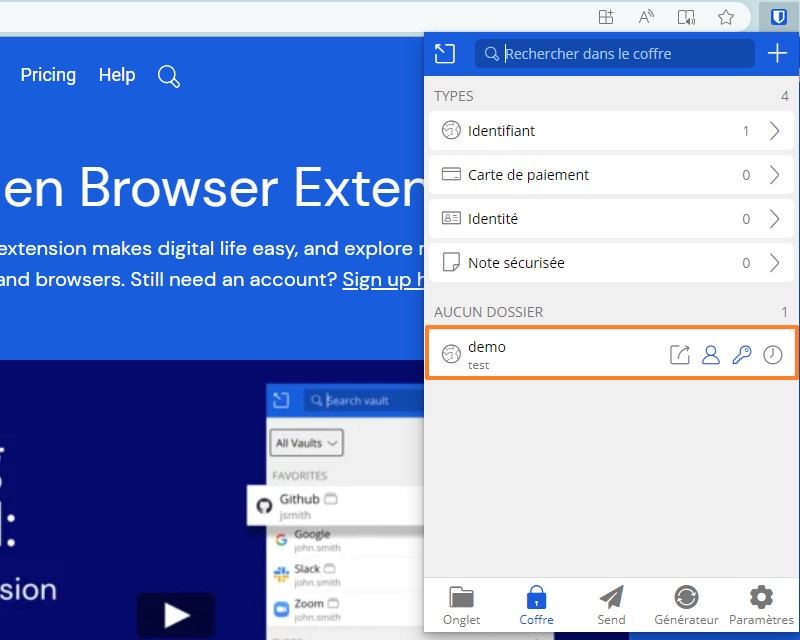800x640 pixels.
Task: Pop out the Bitwarden vault window
Action: click(x=444, y=54)
